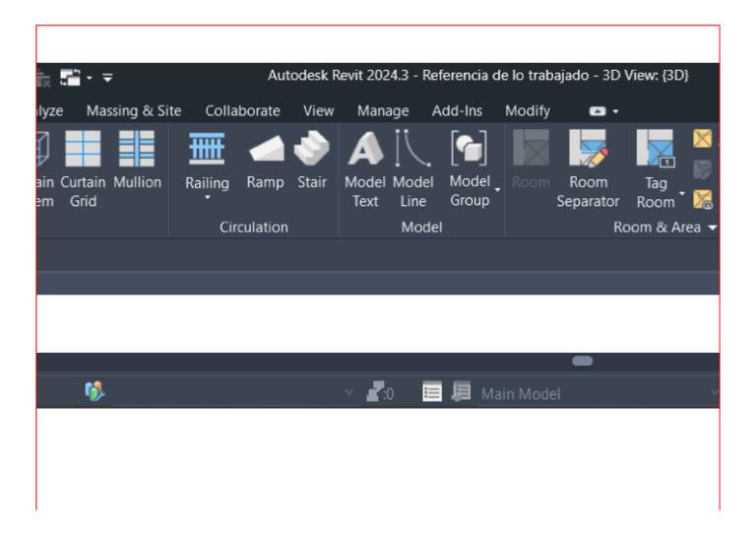Open Customize Quick Access Toolbar dropdown
Viewport: 756px width, 535px height.
(x=107, y=78)
